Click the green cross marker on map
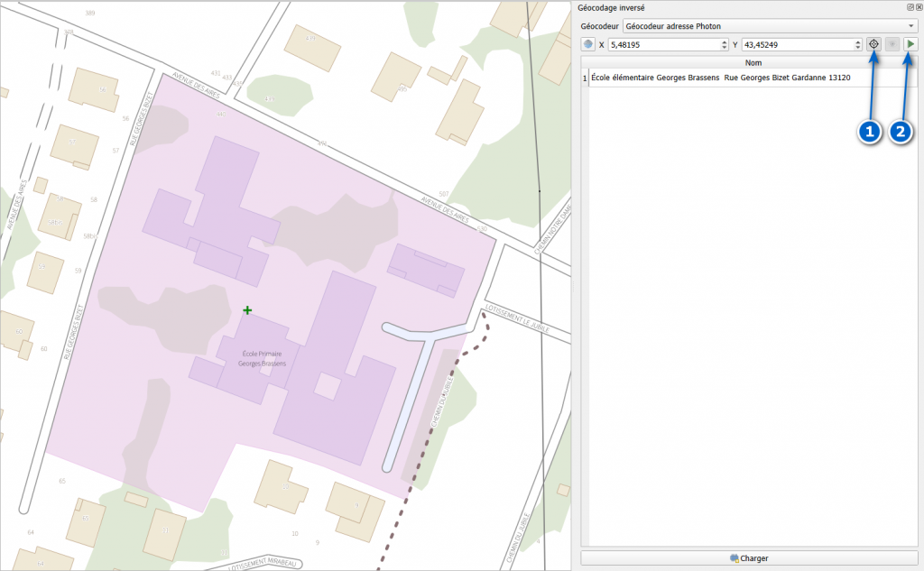 [247, 310]
